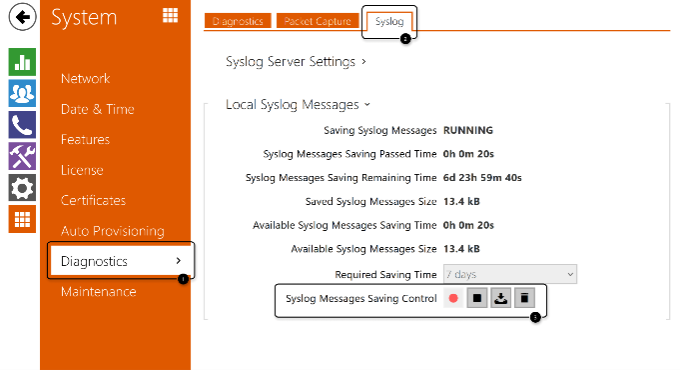Image resolution: width=680 pixels, height=370 pixels.
Task: Start syslog recording with red record button
Action: 453,298
